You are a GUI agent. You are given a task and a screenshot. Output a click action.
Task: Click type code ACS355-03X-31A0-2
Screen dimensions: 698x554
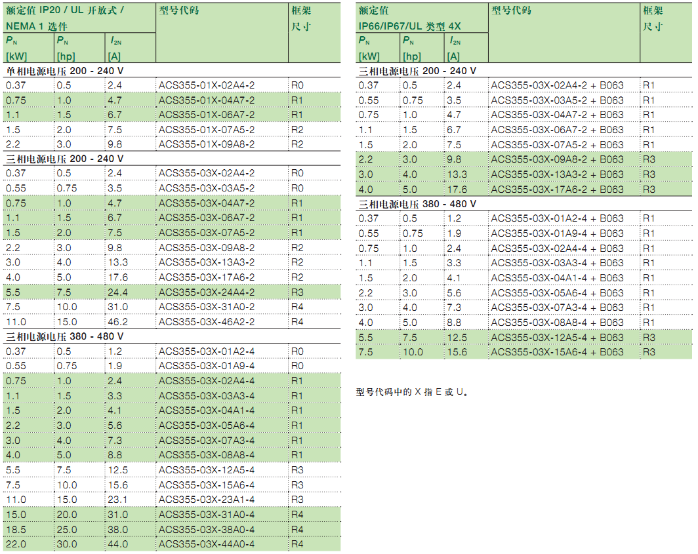click(207, 307)
